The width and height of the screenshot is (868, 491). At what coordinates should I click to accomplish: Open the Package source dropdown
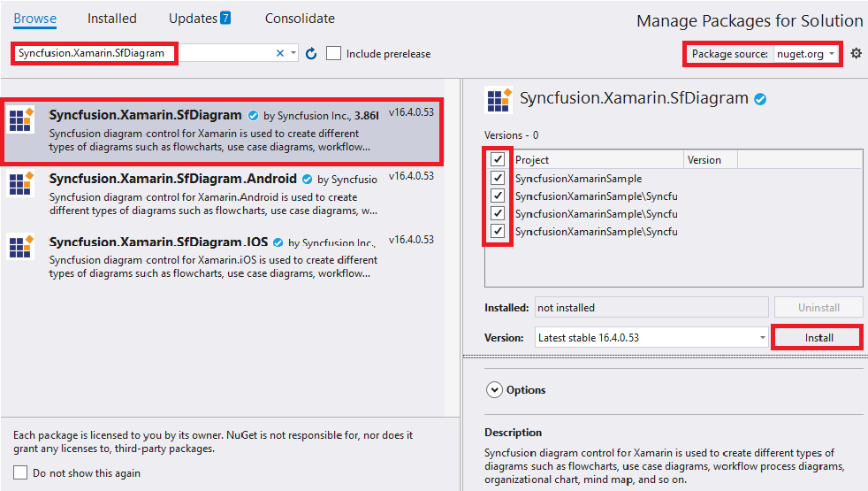point(805,54)
